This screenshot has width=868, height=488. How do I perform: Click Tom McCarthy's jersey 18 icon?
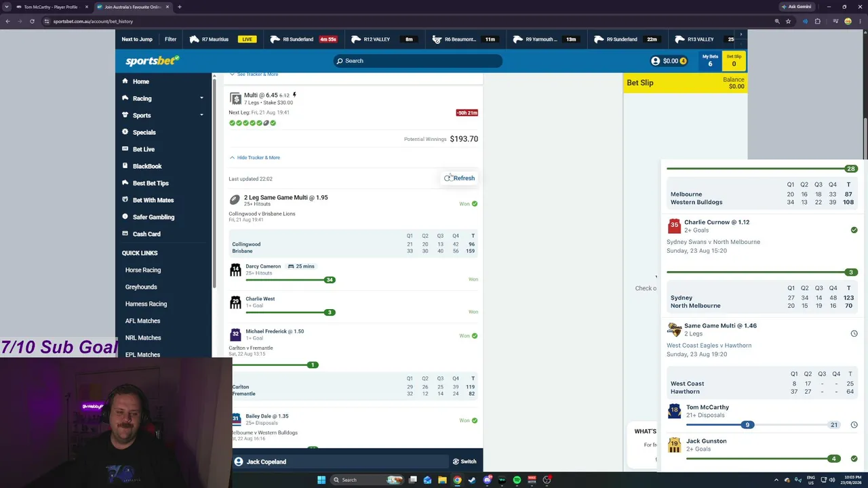pos(674,411)
